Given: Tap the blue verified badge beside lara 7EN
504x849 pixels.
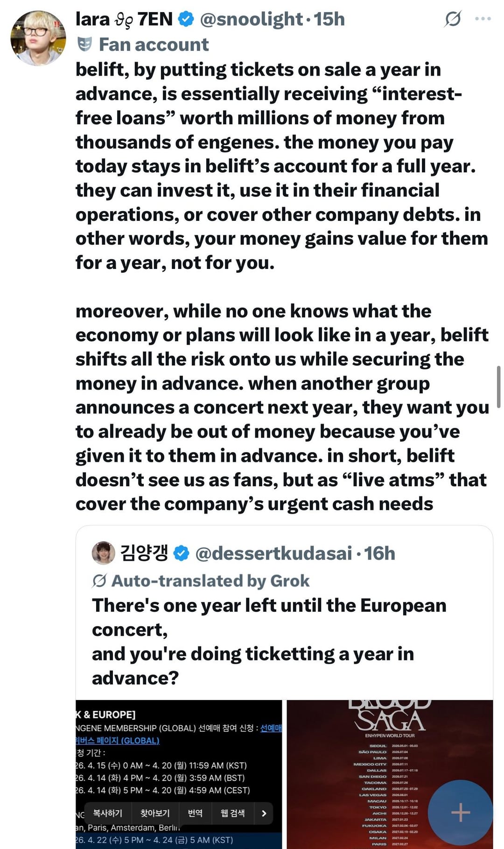Looking at the screenshot, I should pyautogui.click(x=186, y=19).
